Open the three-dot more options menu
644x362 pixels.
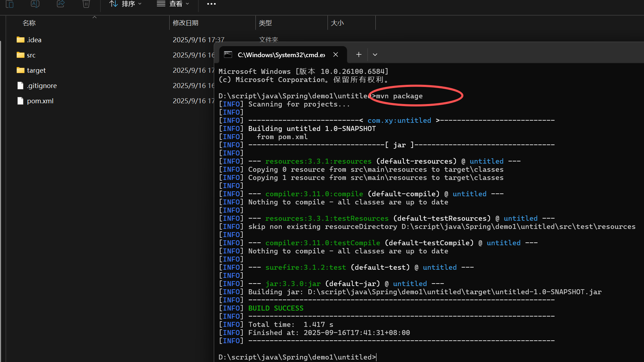[x=211, y=4]
